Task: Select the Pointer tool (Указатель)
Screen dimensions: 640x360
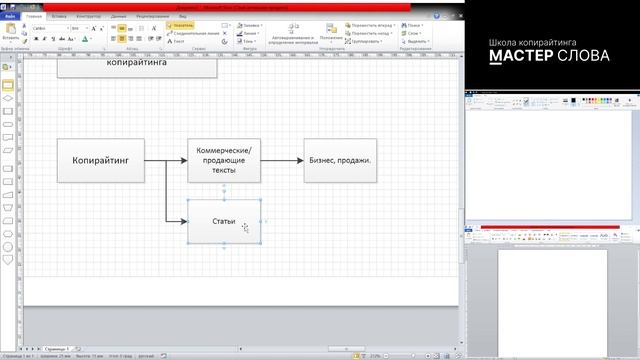Action: [180, 25]
